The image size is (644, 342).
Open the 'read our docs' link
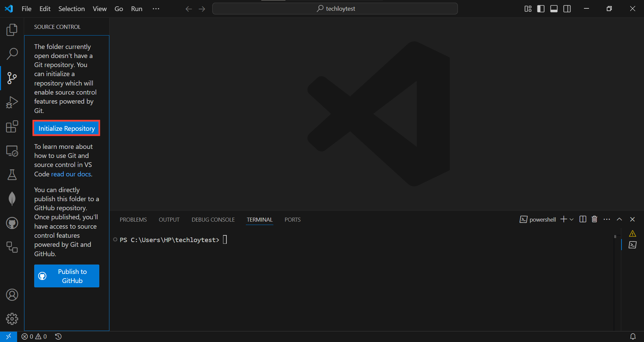(71, 174)
